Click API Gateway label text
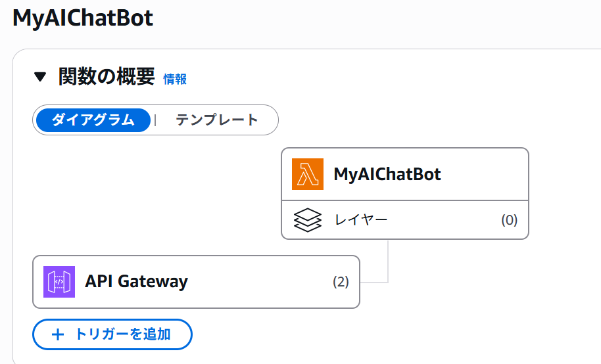The height and width of the screenshot is (364, 601). tap(137, 282)
